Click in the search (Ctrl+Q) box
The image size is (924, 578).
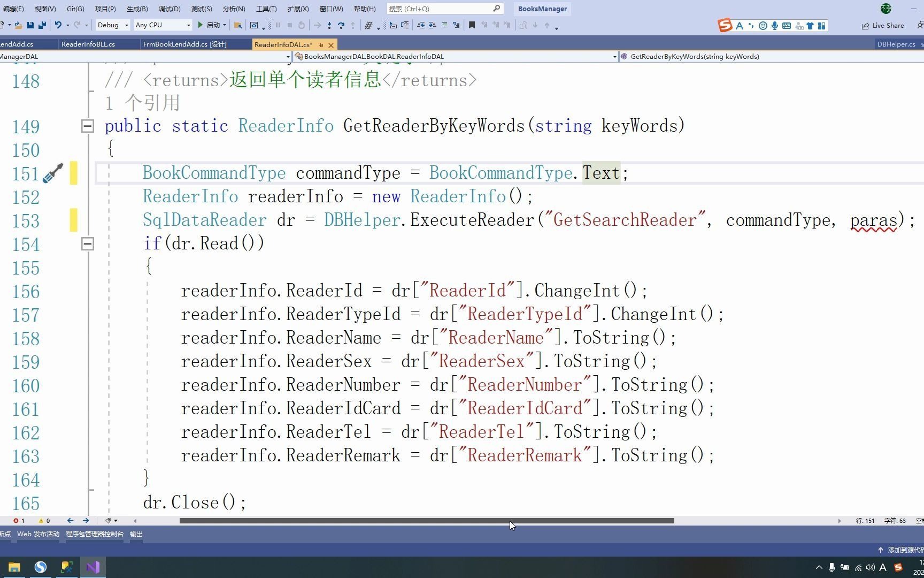point(444,9)
